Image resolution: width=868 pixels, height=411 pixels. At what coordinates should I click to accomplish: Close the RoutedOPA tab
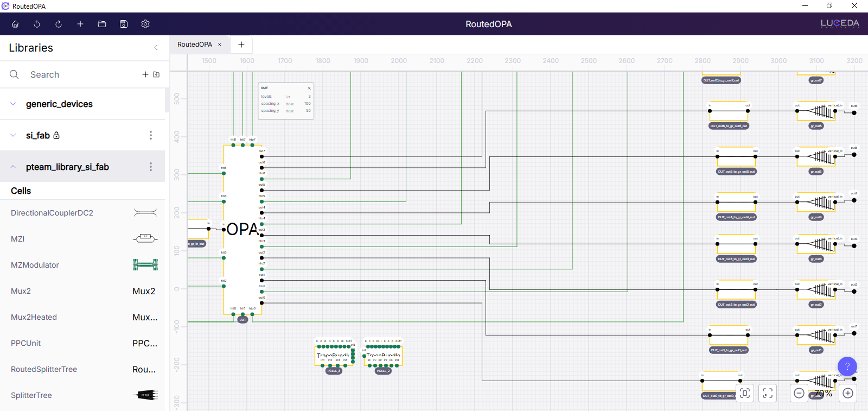[x=220, y=45]
